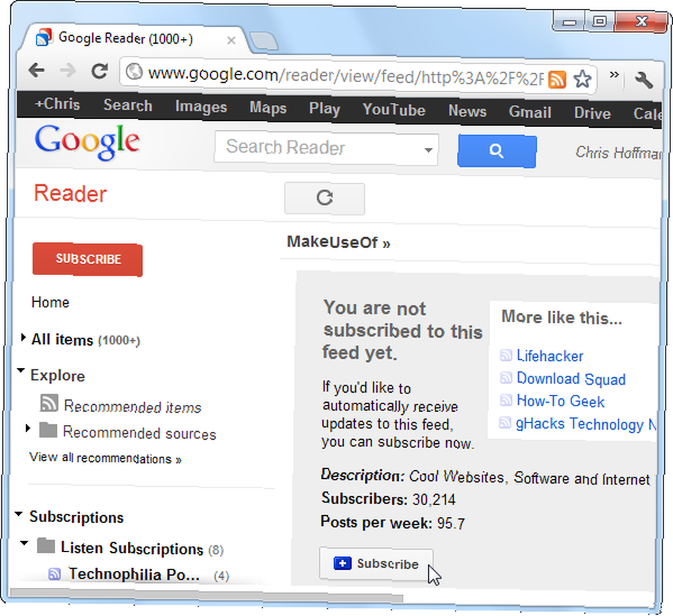Click the Chris Hoffman account name
673x616 pixels.
(x=618, y=153)
